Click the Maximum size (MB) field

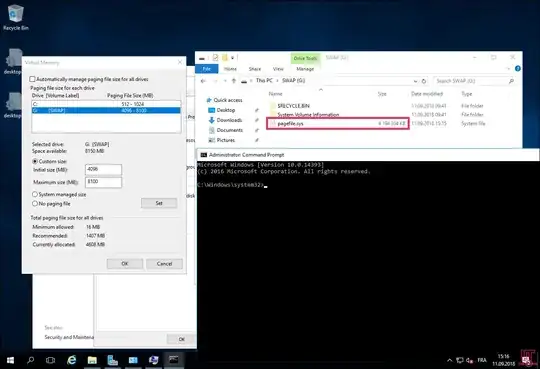pos(103,182)
